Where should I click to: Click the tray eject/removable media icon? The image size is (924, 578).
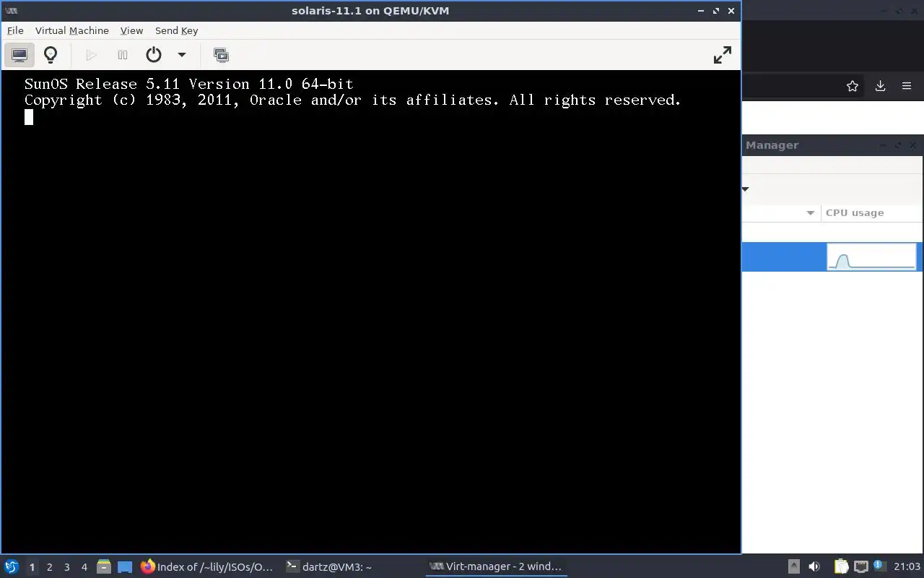pos(793,566)
